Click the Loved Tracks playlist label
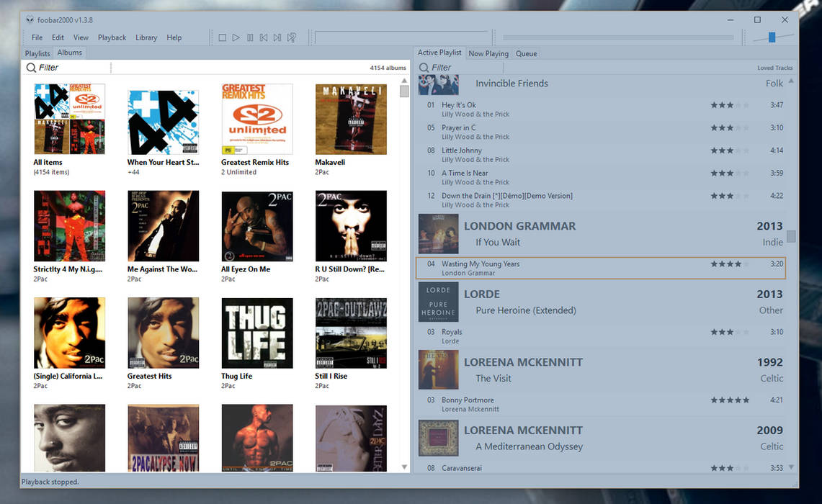Image resolution: width=822 pixels, height=504 pixels. [775, 68]
